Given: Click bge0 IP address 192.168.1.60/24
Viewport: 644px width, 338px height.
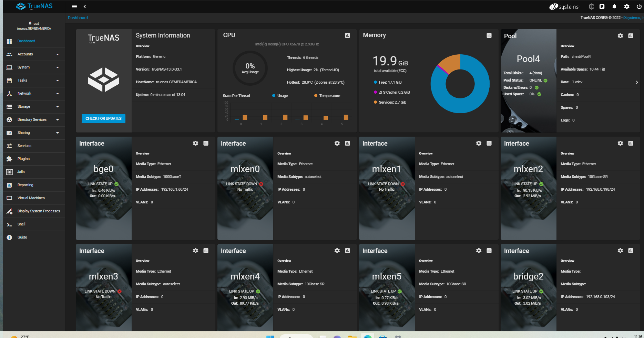Looking at the screenshot, I should point(175,190).
